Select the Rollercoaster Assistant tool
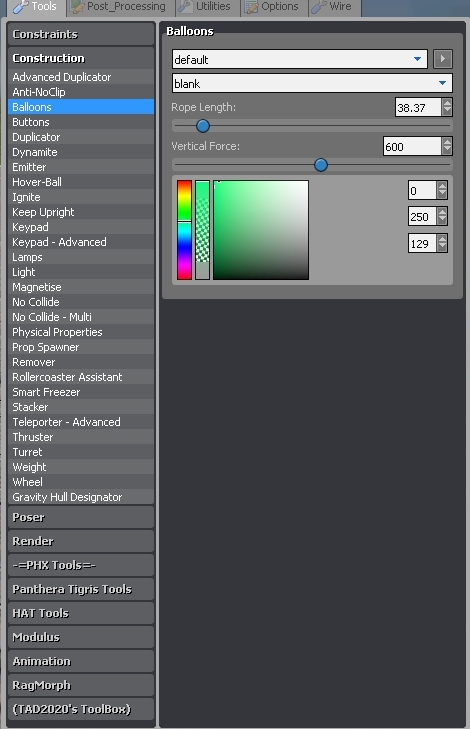The image size is (470, 729). [x=81, y=377]
